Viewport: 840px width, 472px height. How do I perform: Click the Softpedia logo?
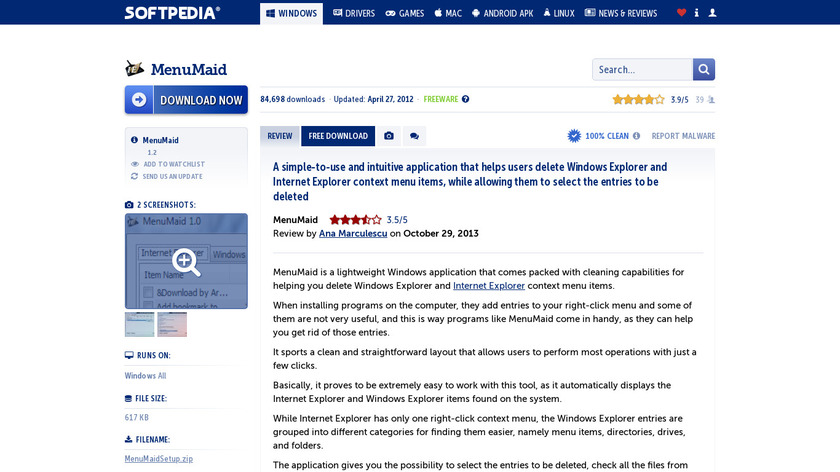[x=172, y=13]
